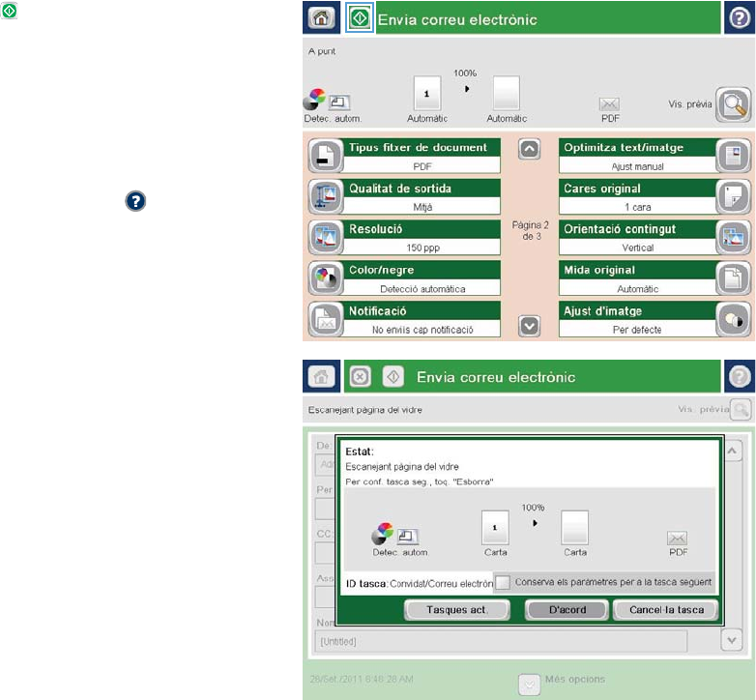Tap the blank output page thumbnail in top panel
Screen dimensions: 756x700
tap(507, 93)
